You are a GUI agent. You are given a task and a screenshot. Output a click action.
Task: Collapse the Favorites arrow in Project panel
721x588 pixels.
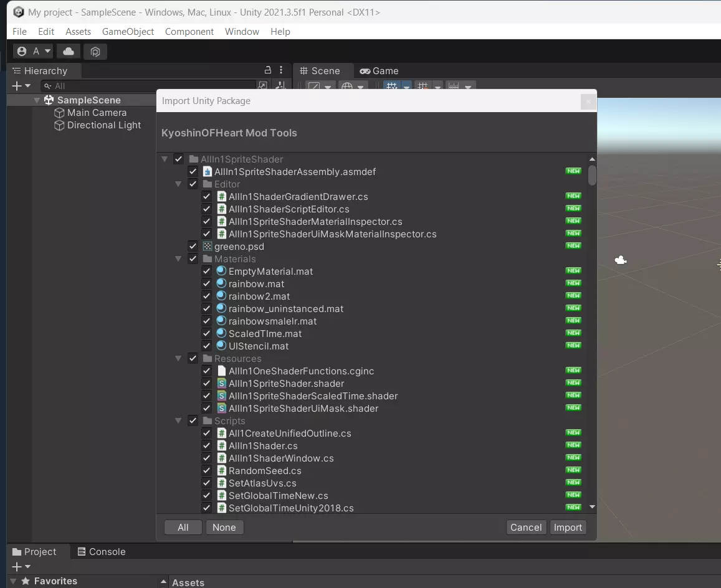click(x=13, y=581)
